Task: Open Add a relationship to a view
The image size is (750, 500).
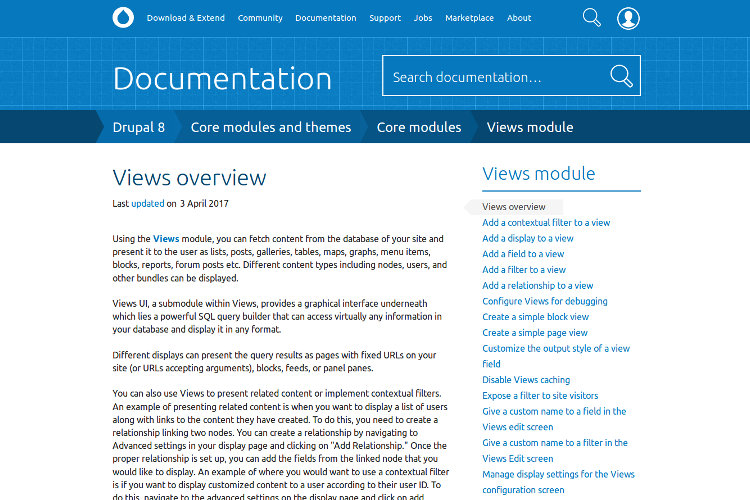Action: 538,286
